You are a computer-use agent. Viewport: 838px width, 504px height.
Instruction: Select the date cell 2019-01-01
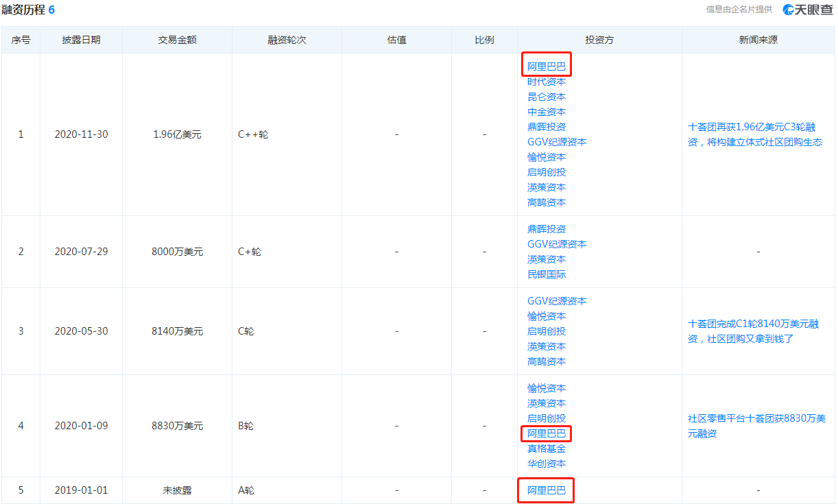(x=81, y=490)
